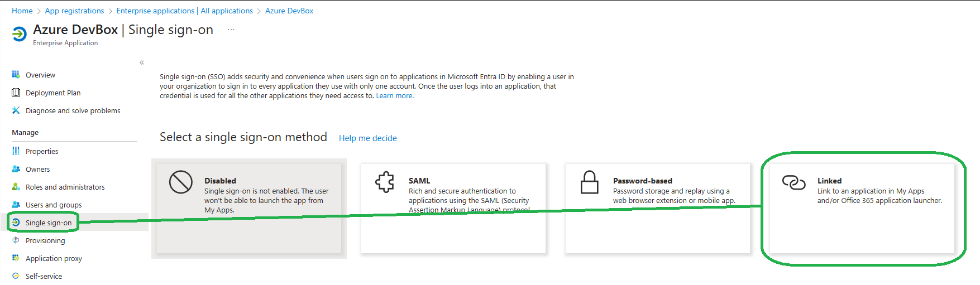Go to Diagnose and solve problems
Screen dimensions: 980x285
tap(73, 110)
